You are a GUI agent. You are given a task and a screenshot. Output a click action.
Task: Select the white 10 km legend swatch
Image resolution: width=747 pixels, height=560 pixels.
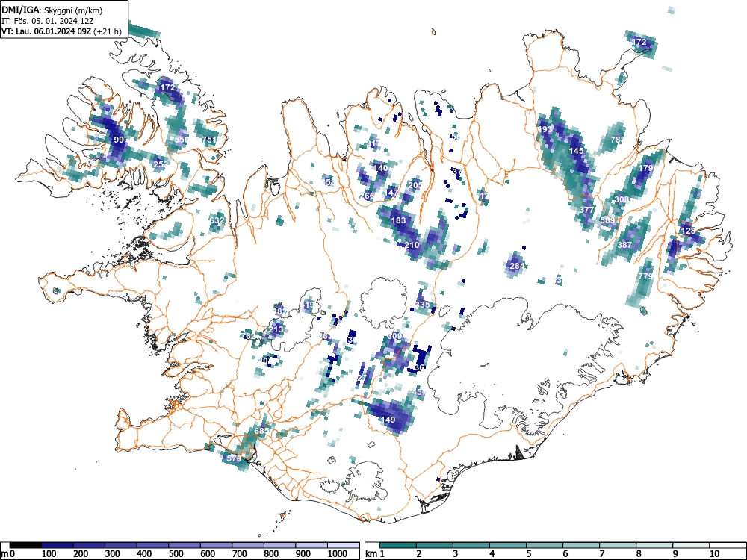[x=728, y=545]
